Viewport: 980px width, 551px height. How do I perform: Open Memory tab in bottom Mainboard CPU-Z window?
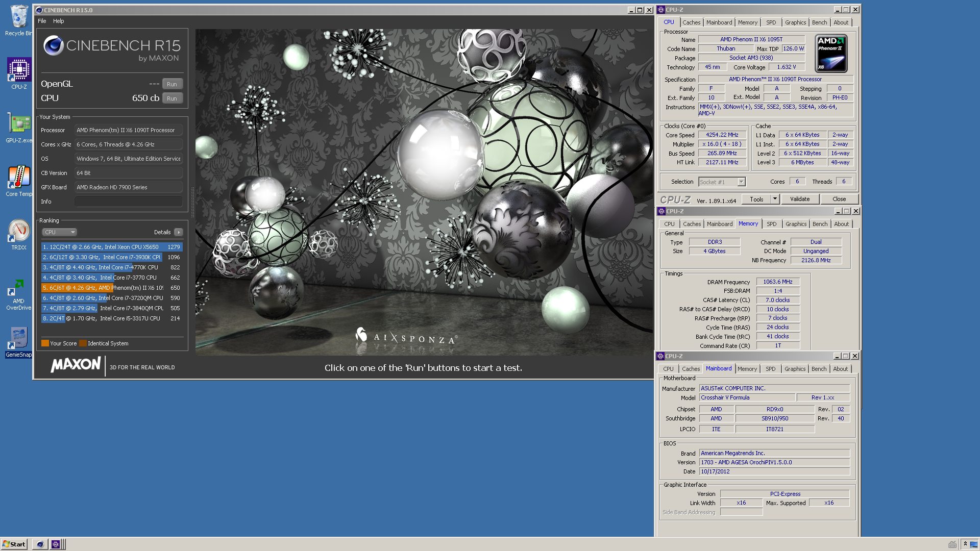(747, 369)
